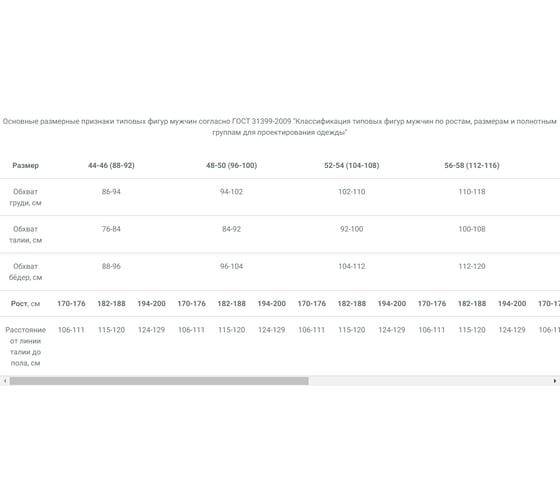Click height '182-188' under size 48-50
The width and height of the screenshot is (560, 504).
pyautogui.click(x=231, y=304)
